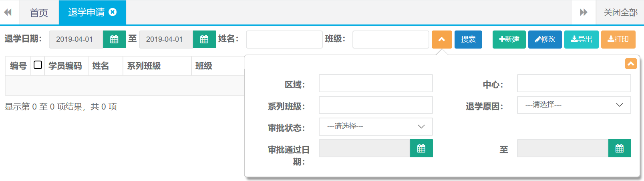Collapse advanced search panel via corner arrow
Image resolution: width=644 pixels, height=181 pixels.
click(631, 64)
